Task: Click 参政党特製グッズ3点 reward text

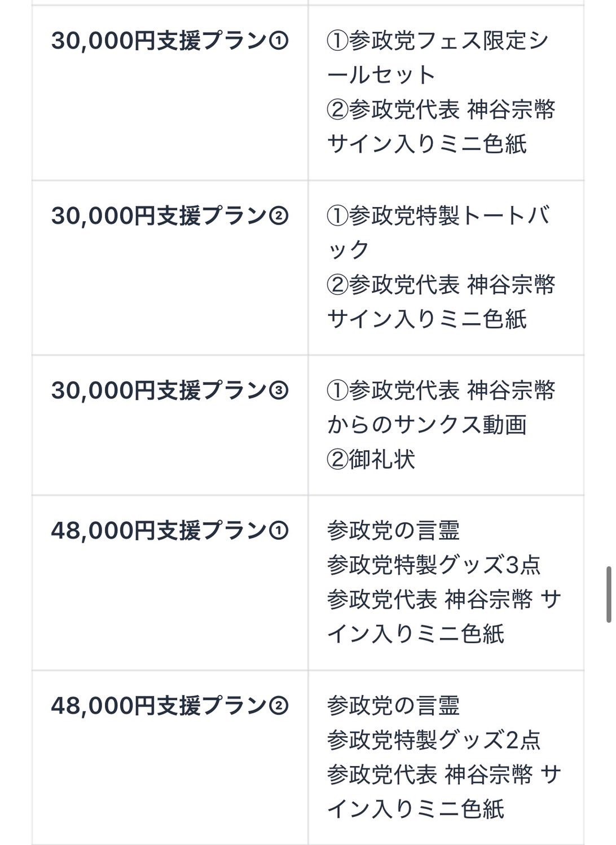Action: [433, 565]
